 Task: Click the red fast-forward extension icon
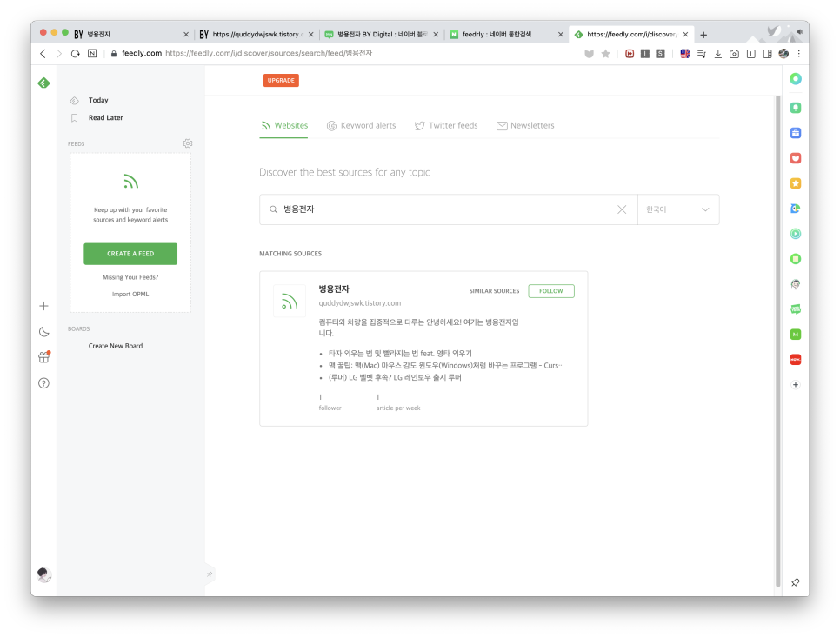tap(630, 54)
